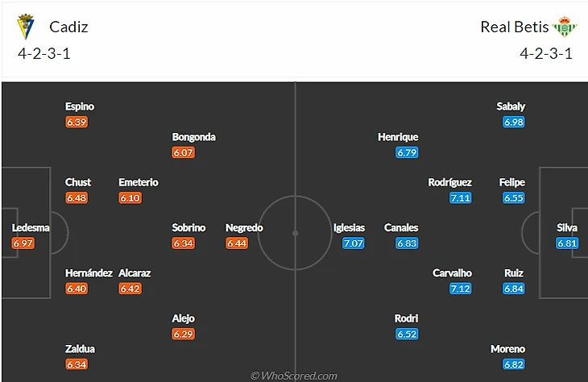Select Negredo's 6.44 rating badge
This screenshot has width=588, height=382.
tap(237, 243)
